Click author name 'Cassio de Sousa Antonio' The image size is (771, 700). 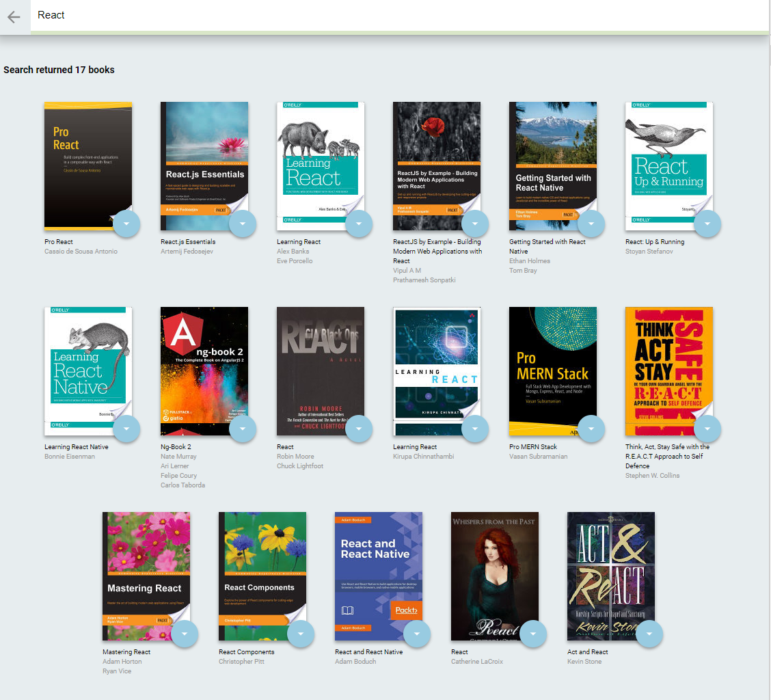81,252
